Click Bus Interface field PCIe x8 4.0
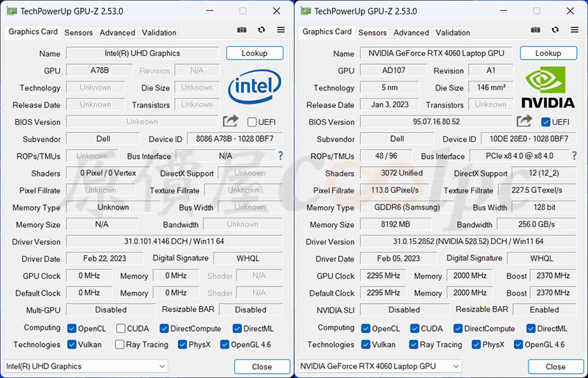Image resolution: width=588 pixels, height=378 pixels. point(520,156)
